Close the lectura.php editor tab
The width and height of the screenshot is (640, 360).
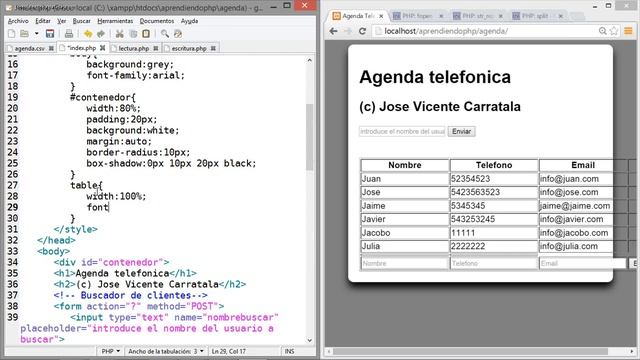click(x=156, y=48)
